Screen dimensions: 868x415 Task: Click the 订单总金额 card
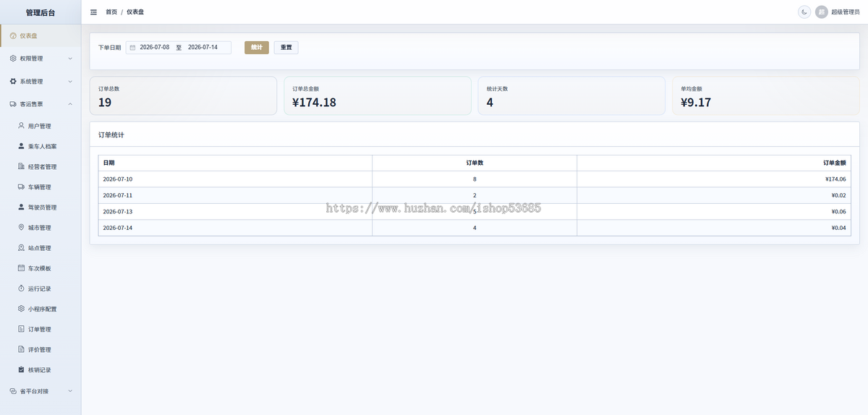tap(377, 95)
